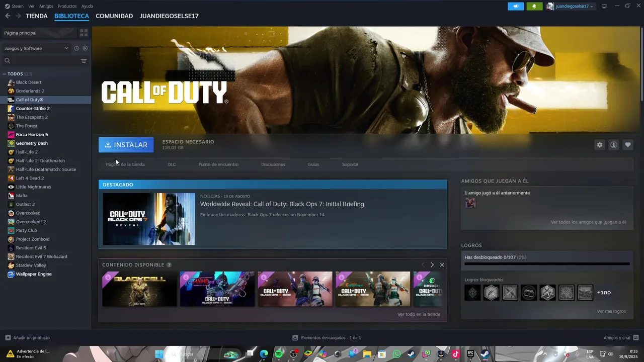Image resolution: width=644 pixels, height=362 pixels.
Task: Open the Spotify taskbar icon
Action: coord(279,354)
